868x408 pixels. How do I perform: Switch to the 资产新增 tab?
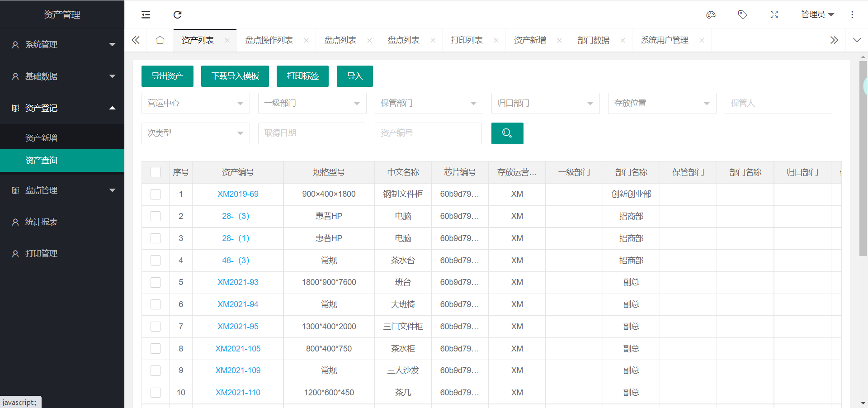coord(530,40)
